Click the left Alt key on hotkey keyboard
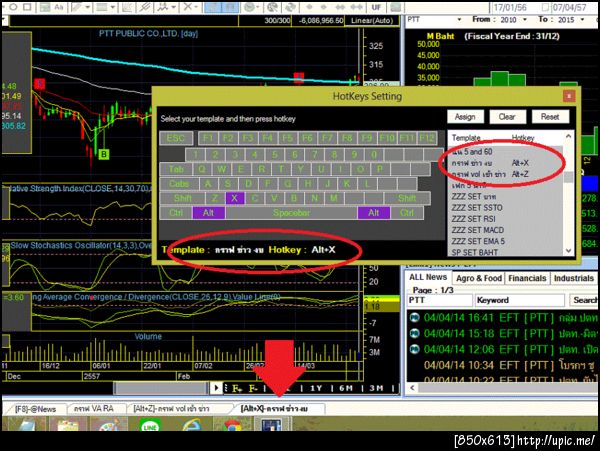The height and width of the screenshot is (451, 600). coord(208,213)
